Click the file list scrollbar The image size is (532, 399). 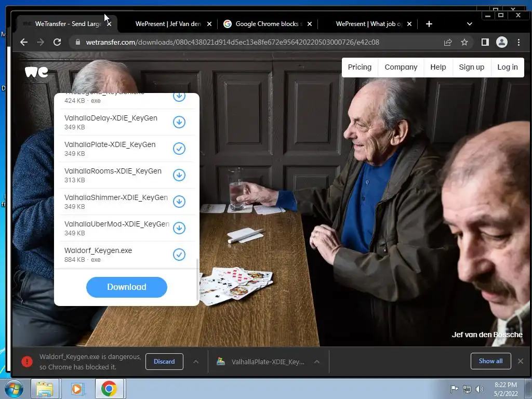click(197, 280)
